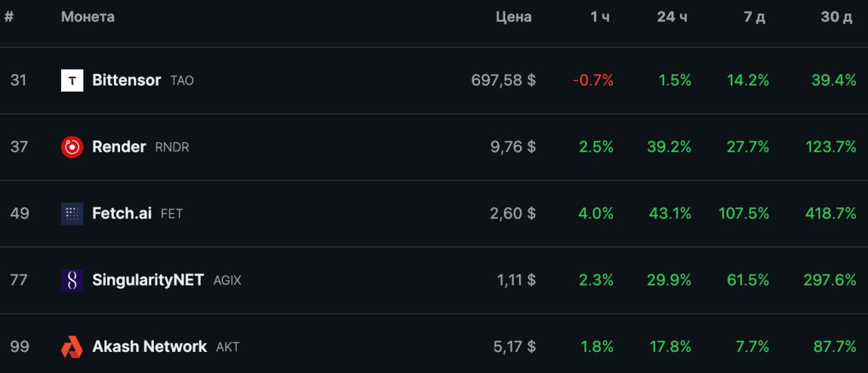Open the Render coin name link
Image resolution: width=868 pixels, height=373 pixels.
(119, 146)
